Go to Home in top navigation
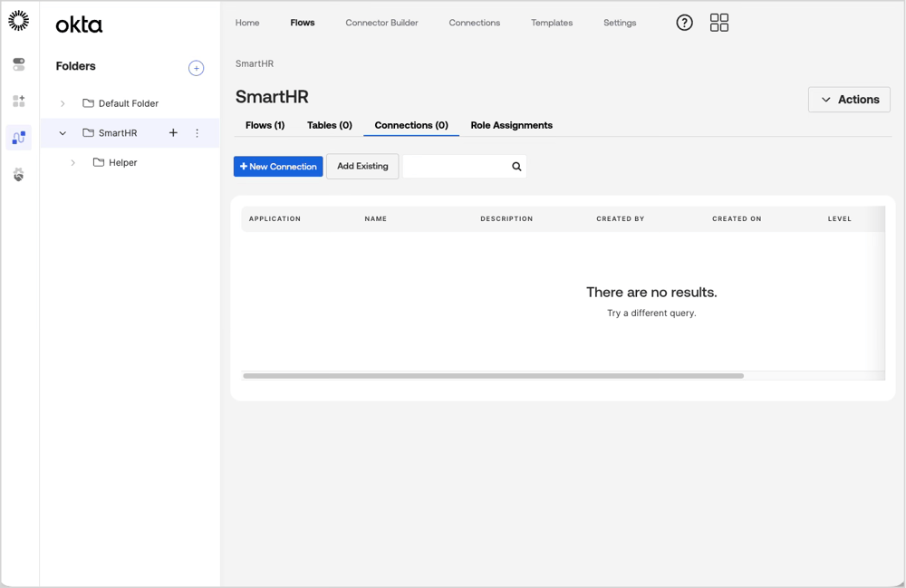The image size is (906, 588). click(247, 23)
